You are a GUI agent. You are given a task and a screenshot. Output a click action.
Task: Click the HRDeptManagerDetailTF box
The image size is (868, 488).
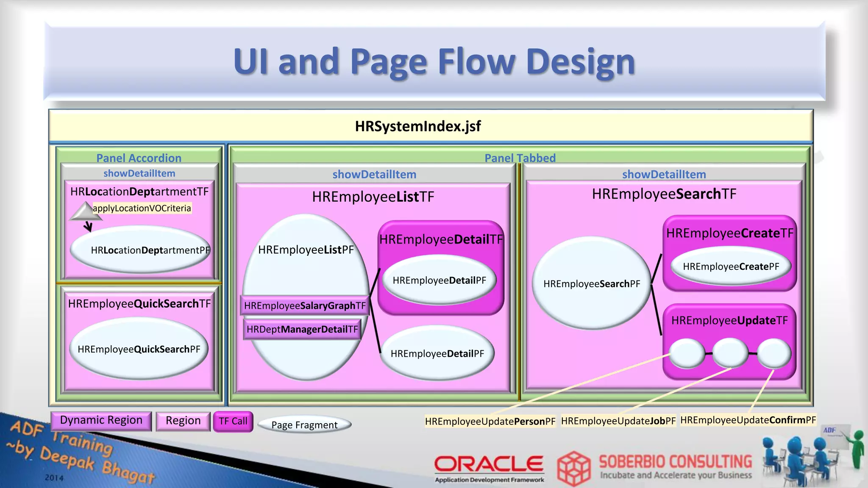tap(302, 329)
